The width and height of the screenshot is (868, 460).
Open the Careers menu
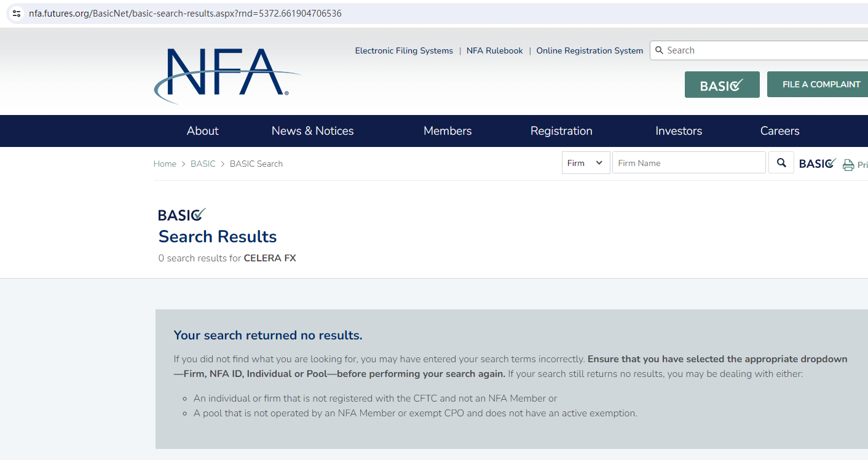click(779, 131)
